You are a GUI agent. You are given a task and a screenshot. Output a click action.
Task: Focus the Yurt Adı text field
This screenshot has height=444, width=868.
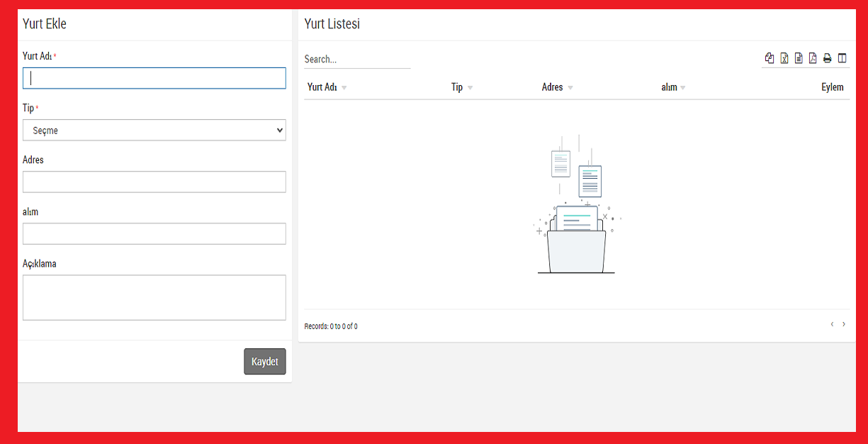(154, 78)
